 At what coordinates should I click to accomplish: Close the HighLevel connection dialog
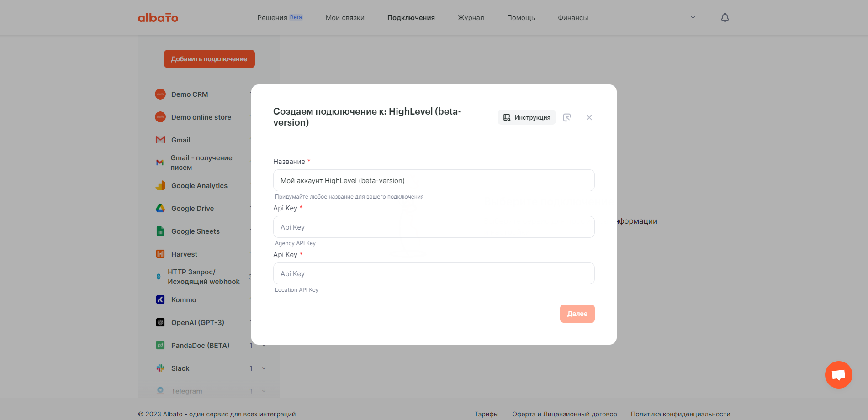click(x=589, y=117)
